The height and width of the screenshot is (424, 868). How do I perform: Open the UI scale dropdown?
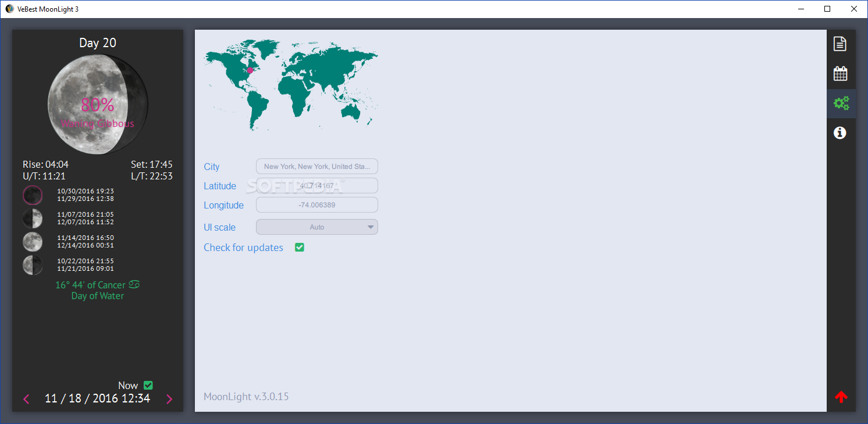[317, 227]
